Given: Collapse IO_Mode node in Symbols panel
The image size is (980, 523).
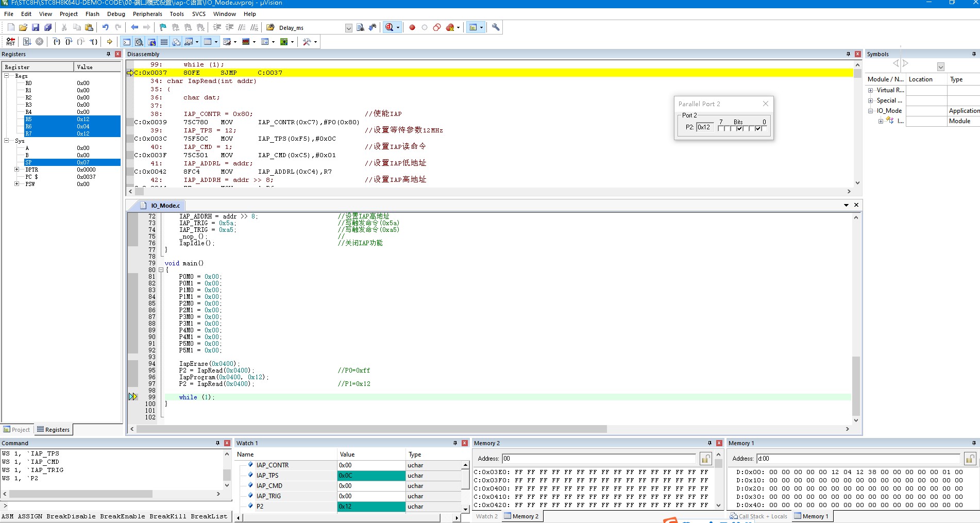Looking at the screenshot, I should click(870, 111).
